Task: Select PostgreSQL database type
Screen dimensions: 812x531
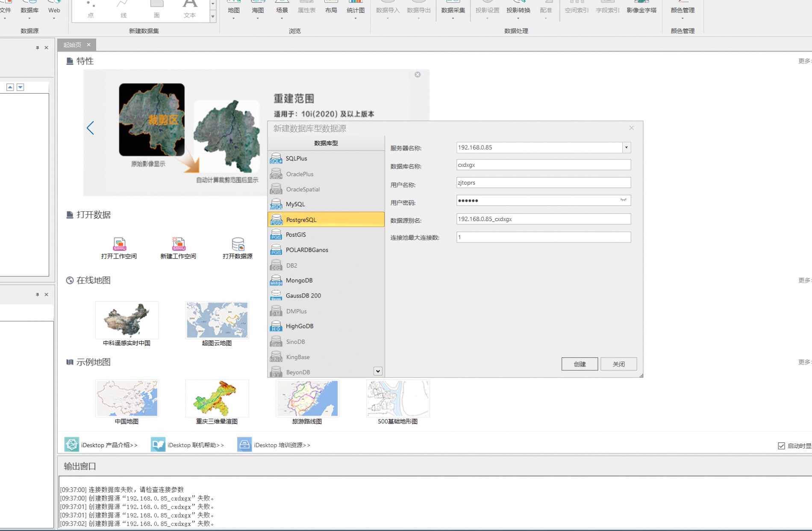Action: coord(326,220)
